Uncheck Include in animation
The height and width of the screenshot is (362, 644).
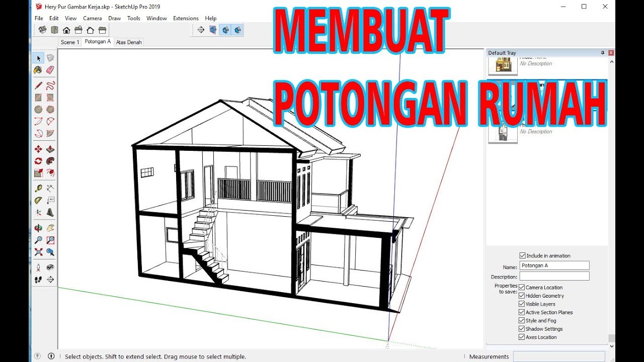click(x=522, y=255)
